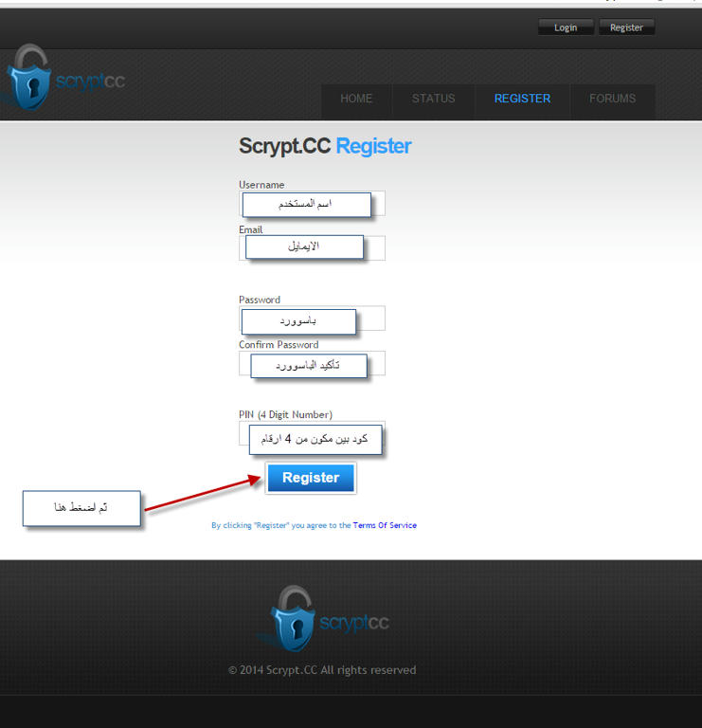The image size is (702, 728).
Task: Go to the HOME navigation tab
Action: point(356,99)
